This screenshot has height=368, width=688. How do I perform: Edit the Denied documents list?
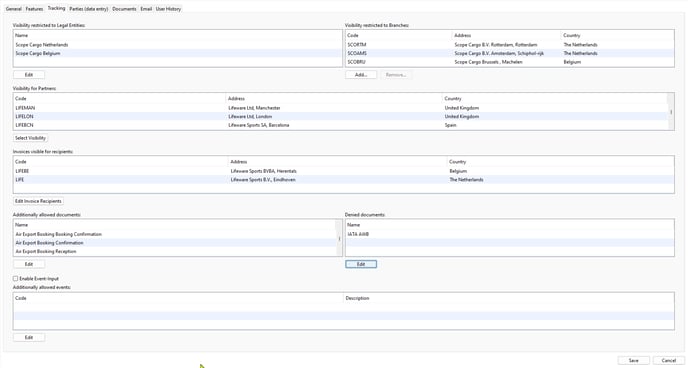(x=361, y=264)
